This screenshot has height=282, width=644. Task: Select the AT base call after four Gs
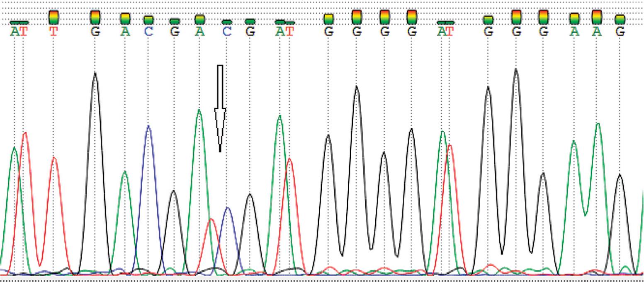click(x=446, y=32)
